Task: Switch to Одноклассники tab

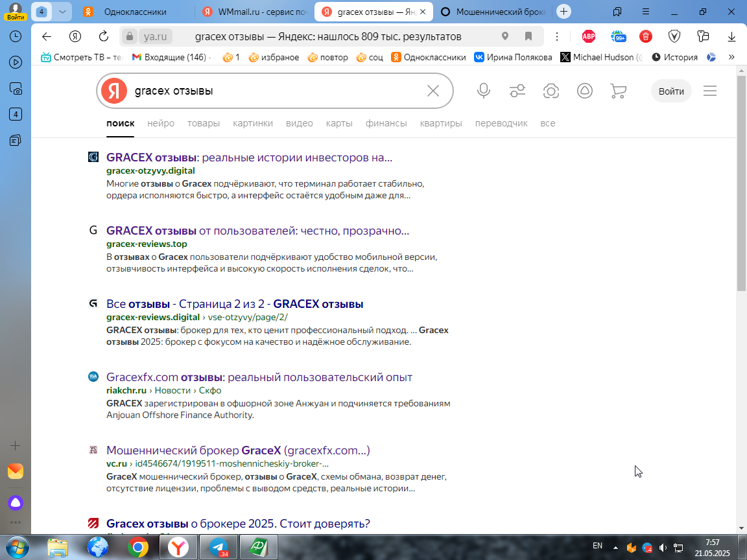Action: click(x=136, y=12)
